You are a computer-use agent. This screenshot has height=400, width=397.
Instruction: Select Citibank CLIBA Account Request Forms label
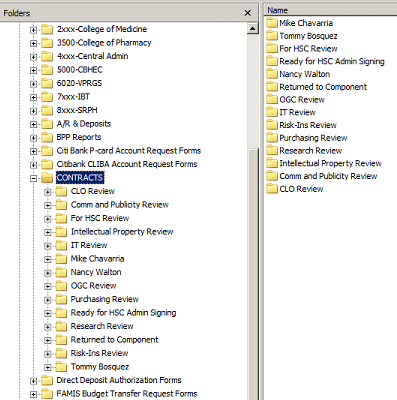pos(127,164)
